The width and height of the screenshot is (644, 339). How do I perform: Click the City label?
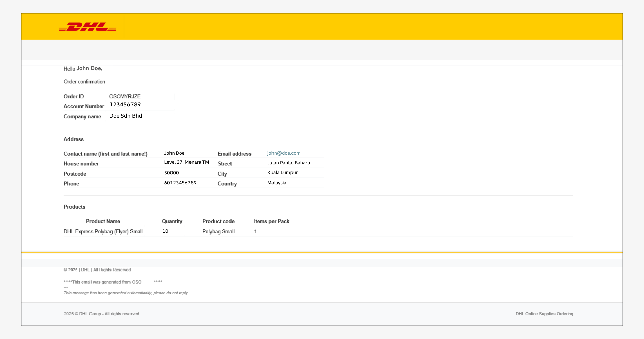click(222, 174)
